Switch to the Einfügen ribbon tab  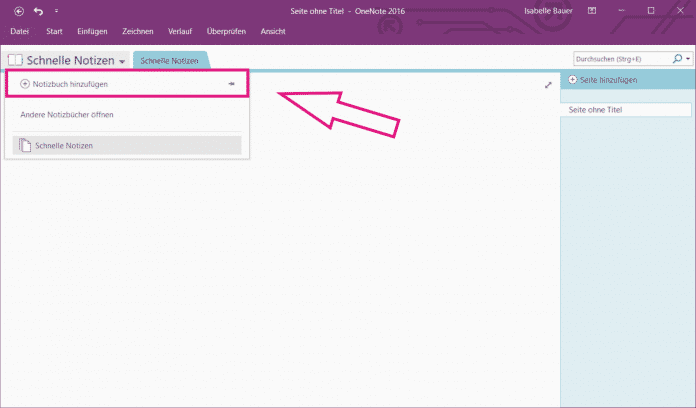tap(92, 32)
